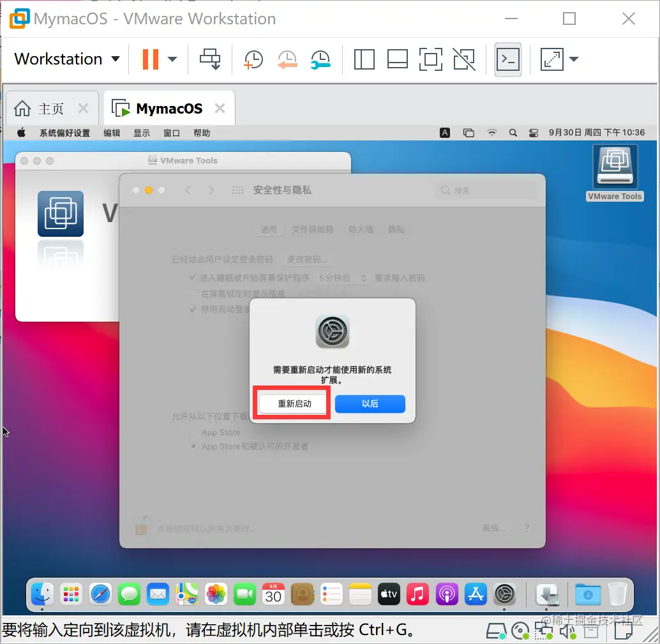Click the CD/DVD drive status icon

(520, 631)
